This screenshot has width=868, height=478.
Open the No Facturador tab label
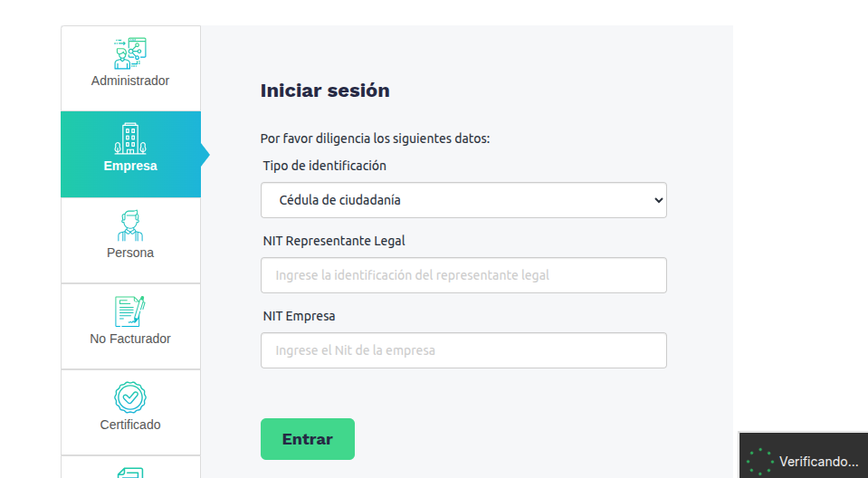130,339
